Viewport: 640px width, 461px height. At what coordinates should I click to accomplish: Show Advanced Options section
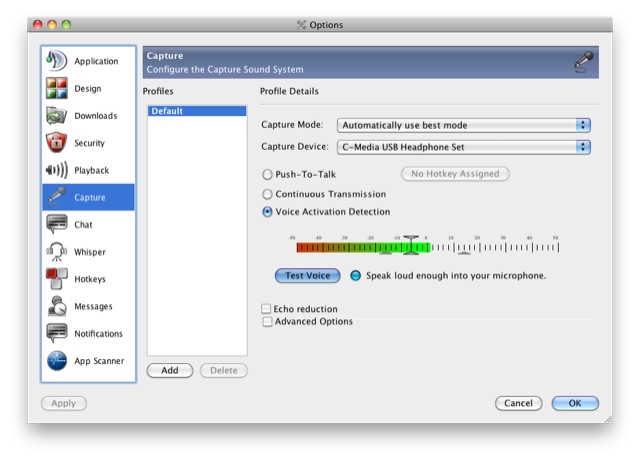click(267, 322)
